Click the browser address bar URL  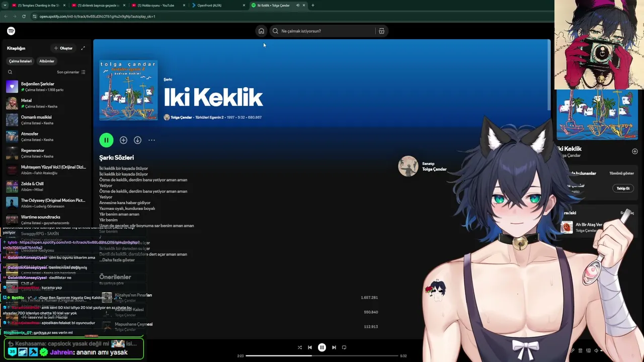[x=97, y=16]
